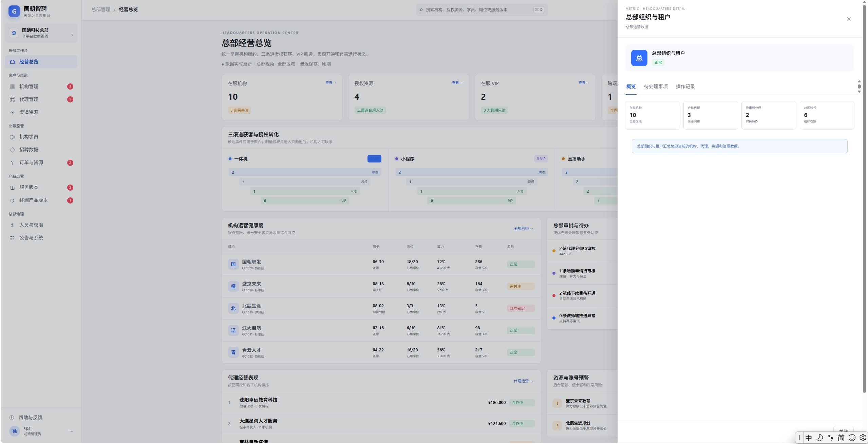Screen dimensions: 868x444
Task: Click the 0 VIP badge on 小程序
Action: pos(541,159)
